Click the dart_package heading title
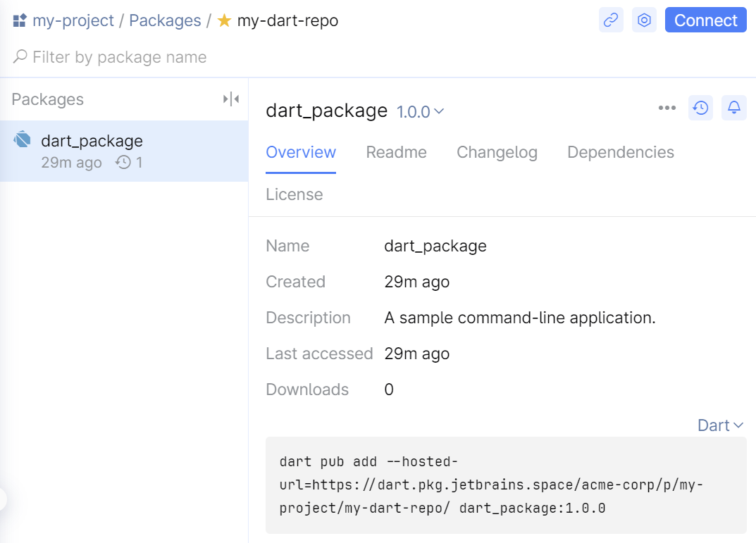756x543 pixels. click(x=326, y=111)
